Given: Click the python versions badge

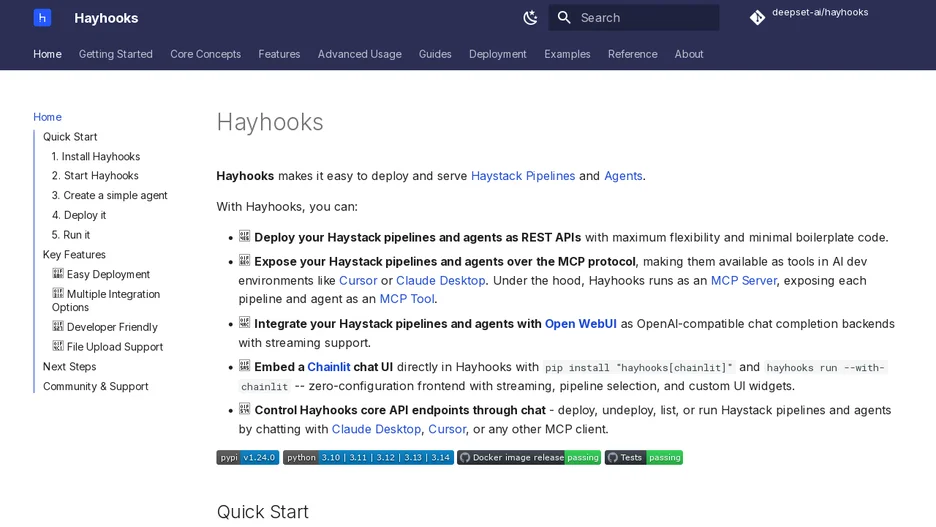Looking at the screenshot, I should (368, 457).
